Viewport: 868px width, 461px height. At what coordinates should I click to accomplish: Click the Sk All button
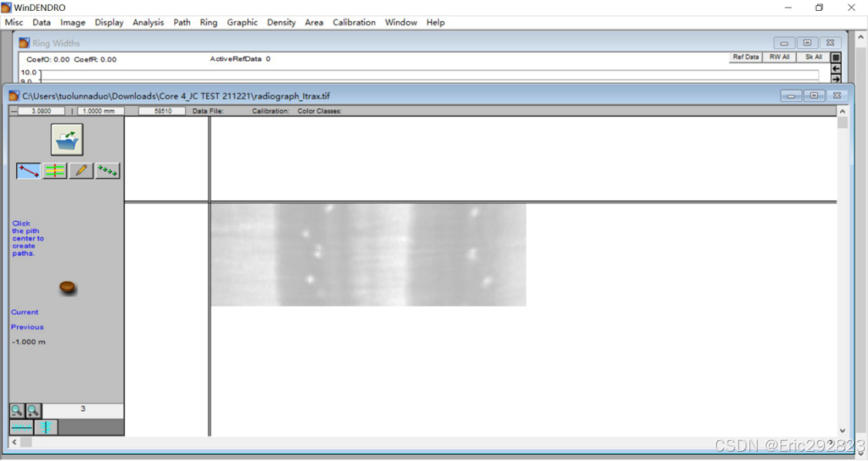coord(813,57)
